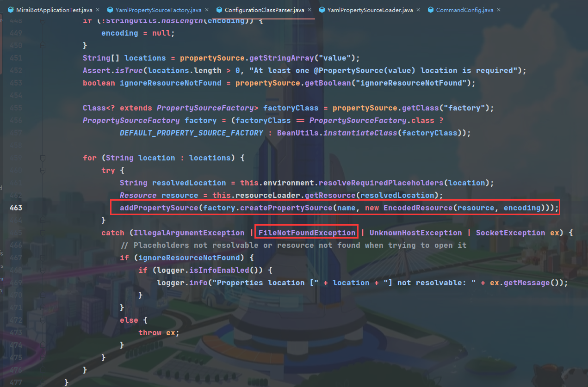
Task: Close the CommandConfig.java tab
Action: [x=499, y=10]
